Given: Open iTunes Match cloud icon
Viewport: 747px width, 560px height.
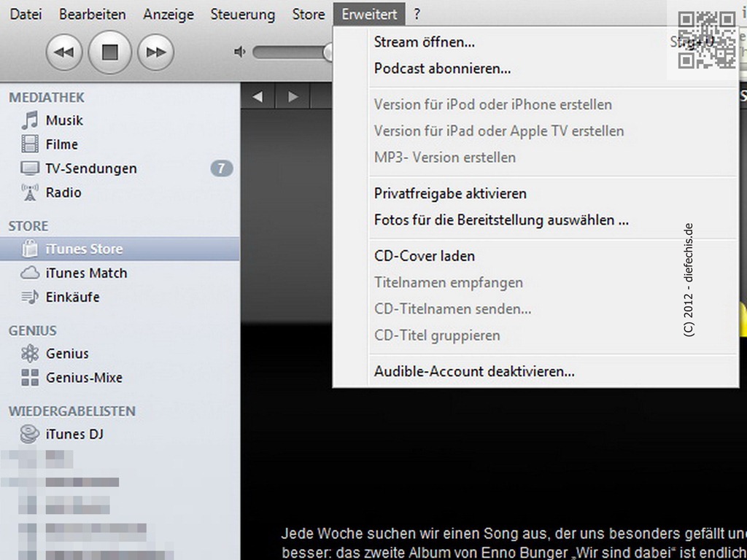Looking at the screenshot, I should pyautogui.click(x=30, y=273).
